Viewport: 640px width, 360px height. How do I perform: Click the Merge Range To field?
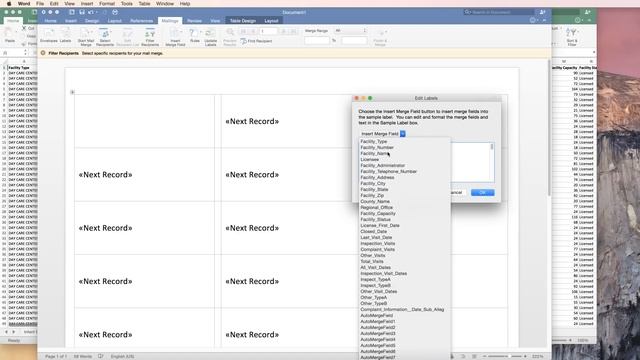click(354, 40)
